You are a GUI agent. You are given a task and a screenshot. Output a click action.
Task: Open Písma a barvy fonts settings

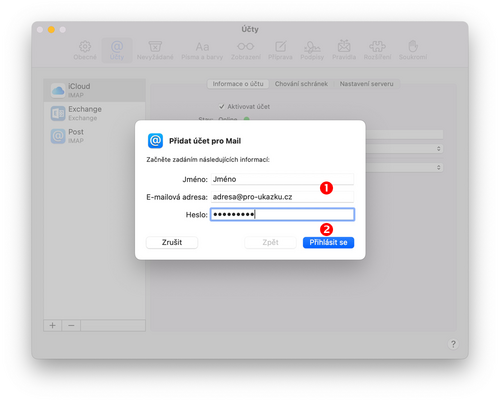[x=202, y=50]
